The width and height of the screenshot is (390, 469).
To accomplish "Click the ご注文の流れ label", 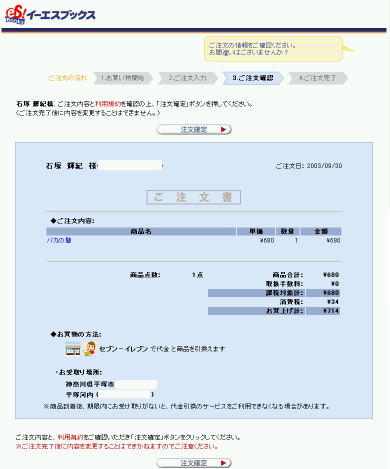I will pos(67,78).
